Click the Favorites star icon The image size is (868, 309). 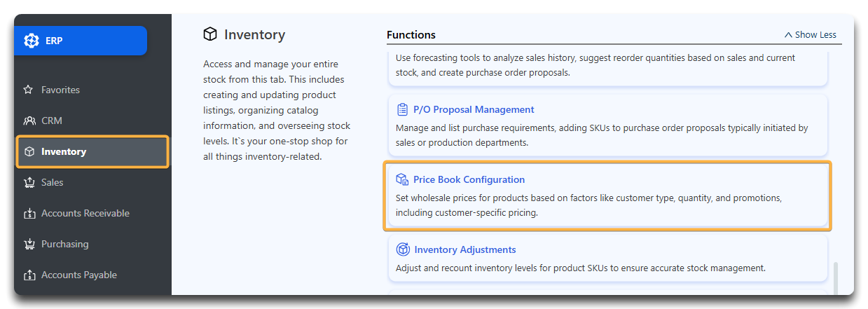29,90
